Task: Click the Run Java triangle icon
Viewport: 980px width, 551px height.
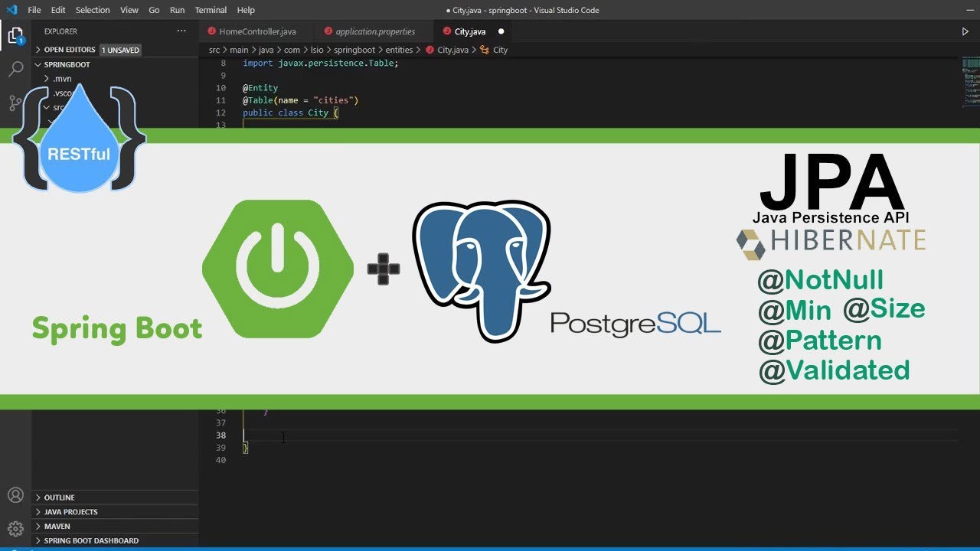Action: click(x=965, y=31)
